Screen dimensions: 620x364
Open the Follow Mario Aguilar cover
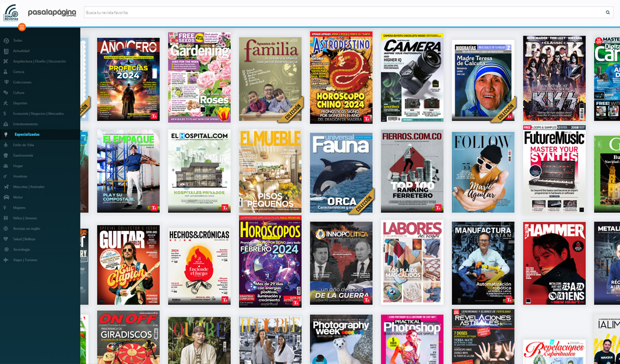pyautogui.click(x=483, y=173)
